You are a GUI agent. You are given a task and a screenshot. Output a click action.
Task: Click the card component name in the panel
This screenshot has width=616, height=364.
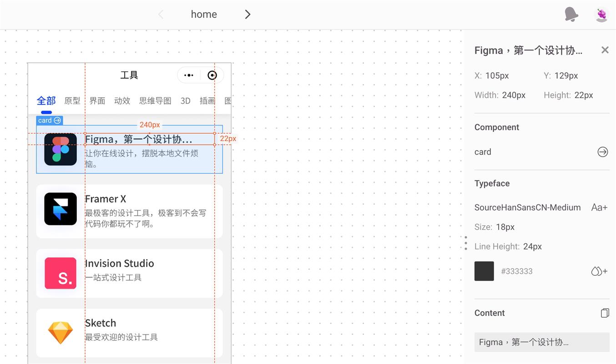pyautogui.click(x=483, y=152)
